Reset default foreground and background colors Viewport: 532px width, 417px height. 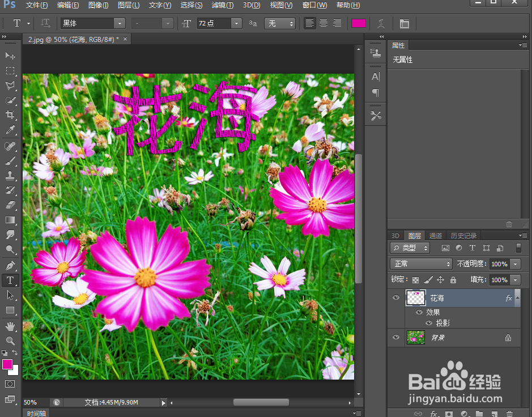pos(5,352)
